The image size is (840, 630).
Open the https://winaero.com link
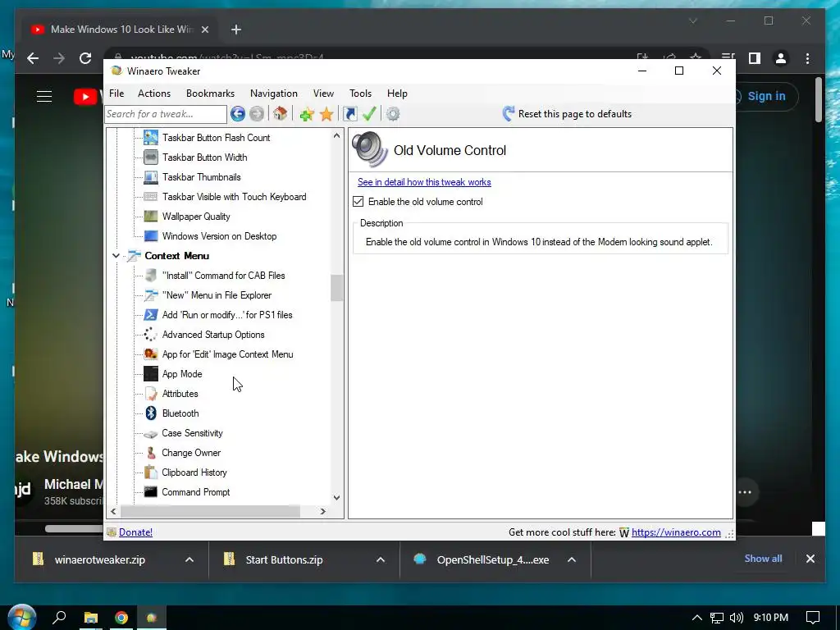676,532
